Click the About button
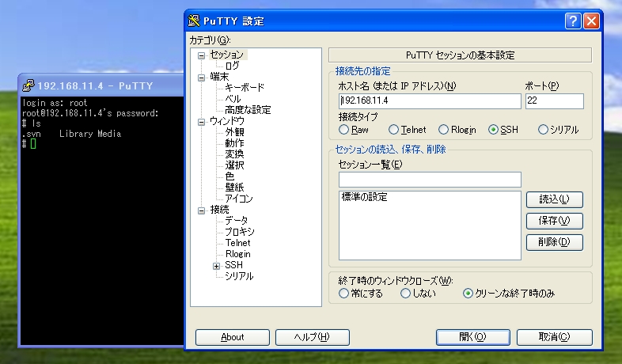The height and width of the screenshot is (364, 622). point(233,337)
